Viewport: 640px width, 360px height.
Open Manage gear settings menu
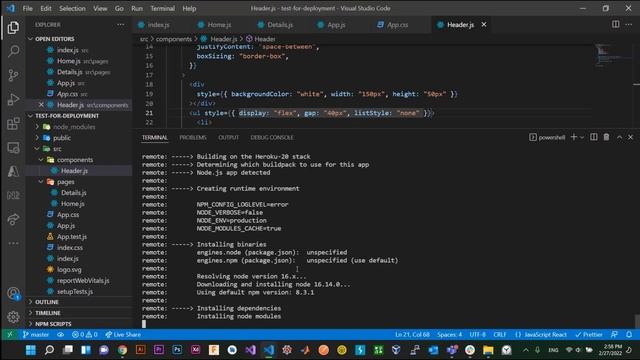(13, 317)
